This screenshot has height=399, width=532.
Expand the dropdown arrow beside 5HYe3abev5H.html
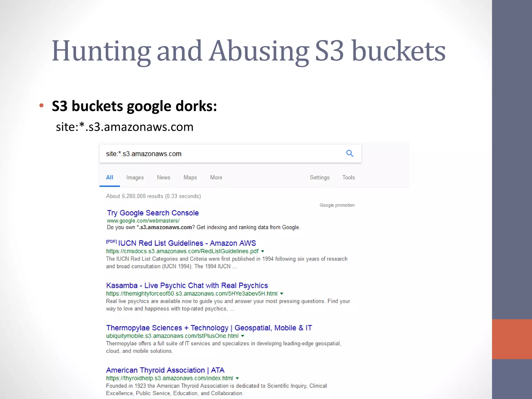coord(282,294)
